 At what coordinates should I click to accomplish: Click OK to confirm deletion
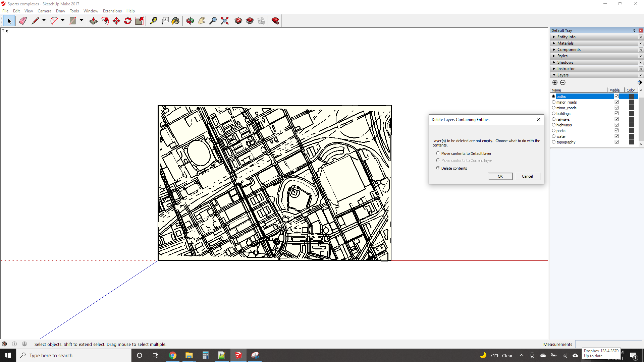500,176
